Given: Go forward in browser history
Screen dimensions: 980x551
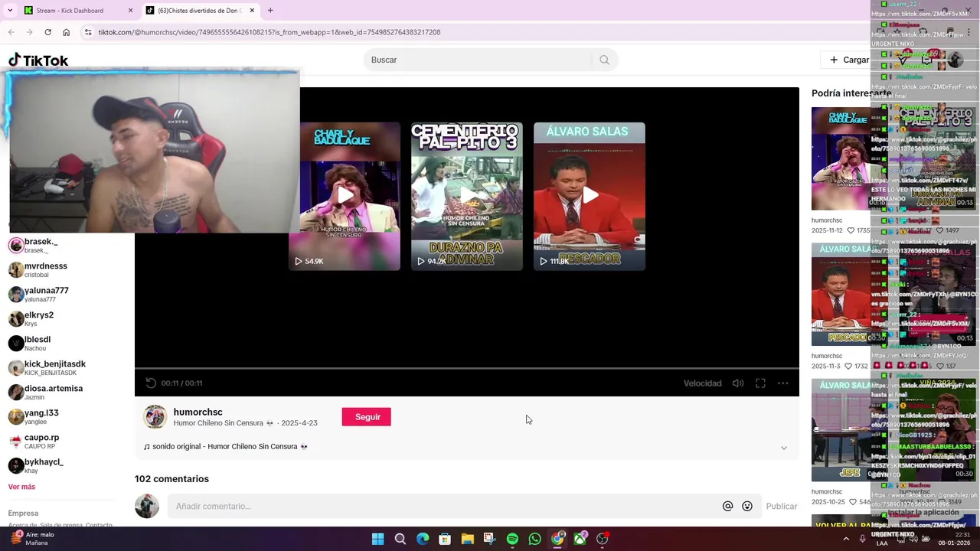Looking at the screenshot, I should (x=29, y=32).
